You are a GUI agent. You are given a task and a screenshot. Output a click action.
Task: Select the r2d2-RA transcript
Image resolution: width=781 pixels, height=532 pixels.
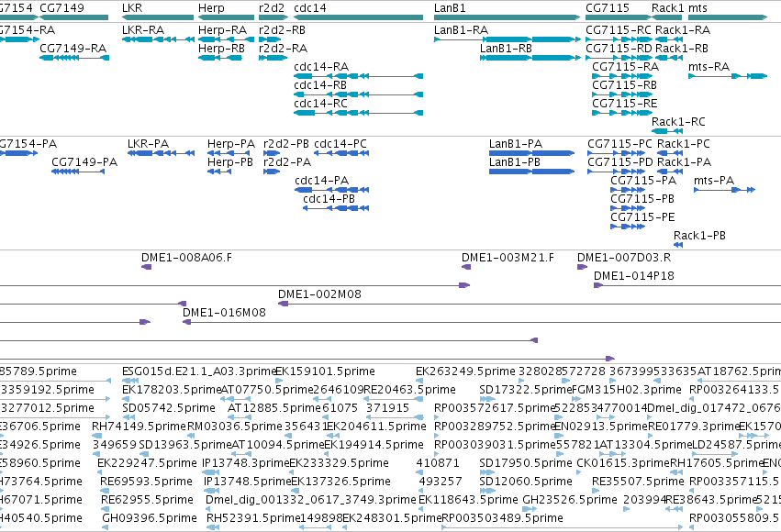[273, 58]
